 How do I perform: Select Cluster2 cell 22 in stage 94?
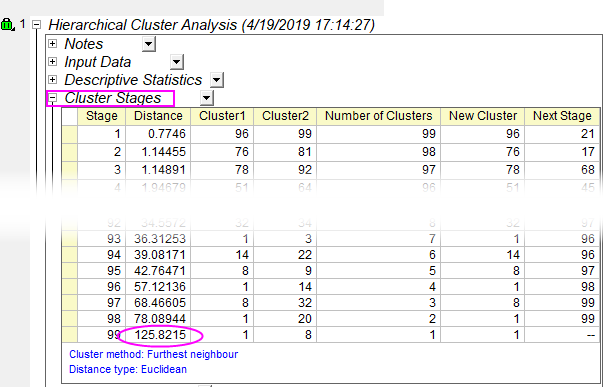285,254
